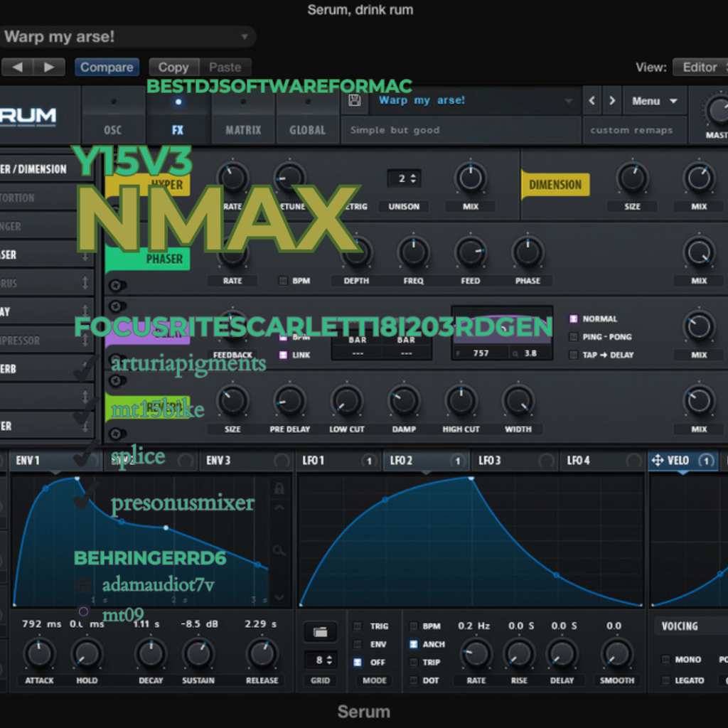Screen dimensions: 728x728
Task: Adjust the Hyper UNISON stepper value
Action: (x=404, y=178)
